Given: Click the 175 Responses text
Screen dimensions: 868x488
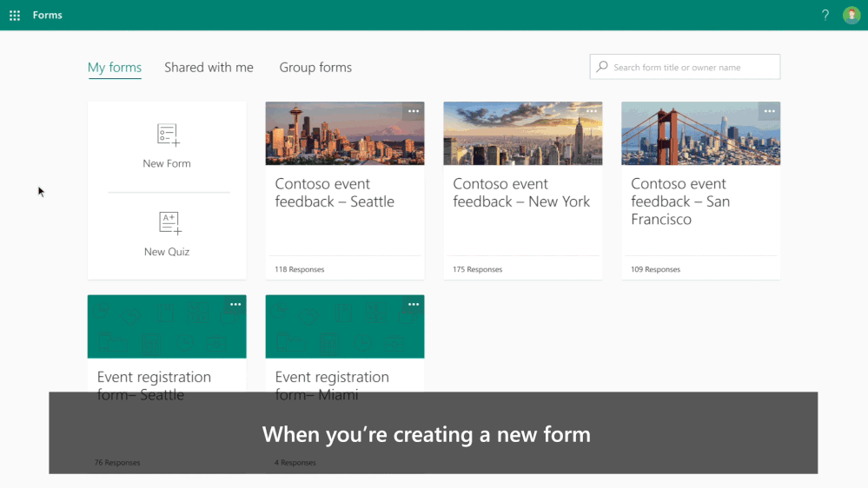Looking at the screenshot, I should [x=478, y=269].
